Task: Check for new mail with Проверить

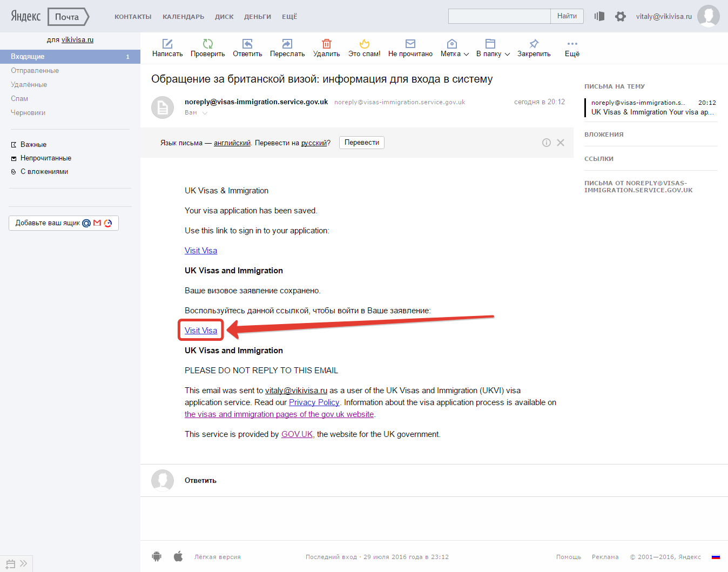Action: tap(207, 48)
